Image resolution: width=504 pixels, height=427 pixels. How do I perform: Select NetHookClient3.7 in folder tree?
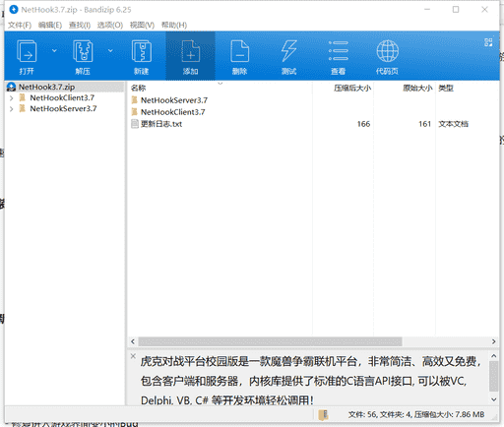pos(62,97)
